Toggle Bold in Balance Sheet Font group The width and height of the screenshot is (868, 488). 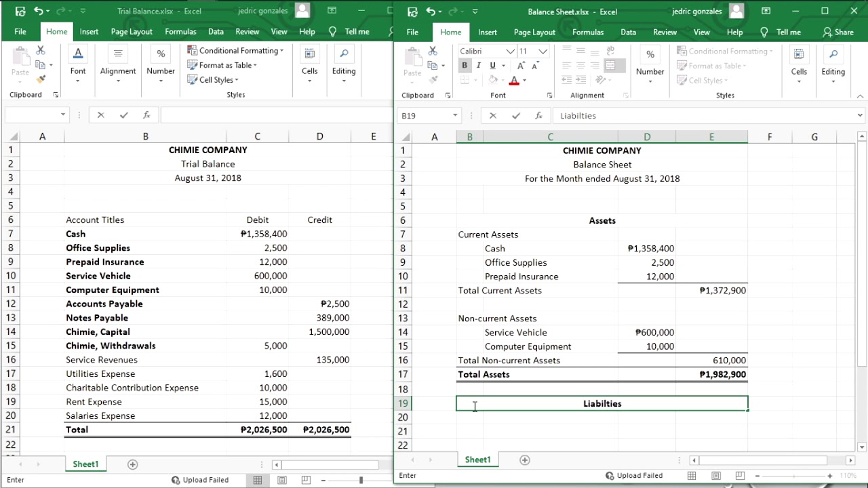(465, 65)
